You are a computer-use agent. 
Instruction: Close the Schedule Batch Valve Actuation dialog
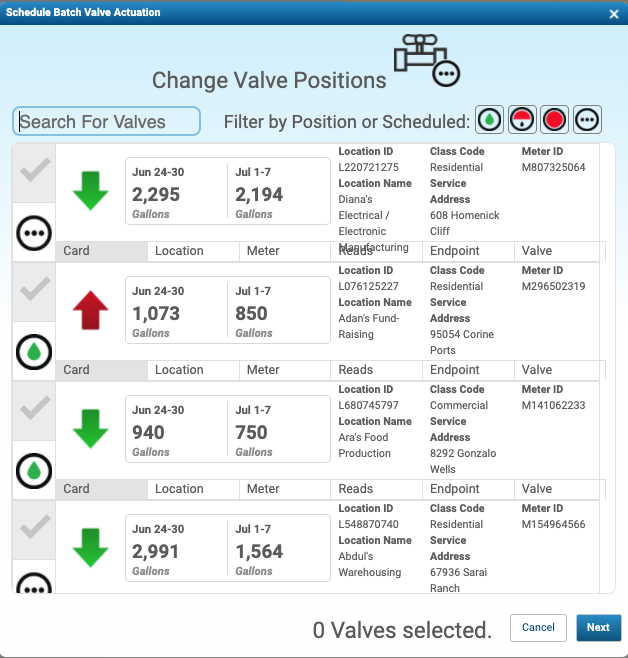pos(614,13)
